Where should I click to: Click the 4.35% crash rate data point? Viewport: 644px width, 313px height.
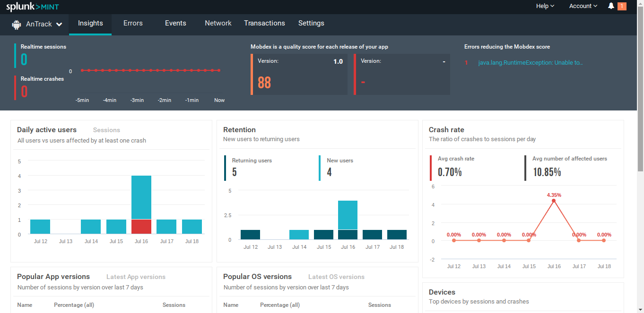pos(554,201)
